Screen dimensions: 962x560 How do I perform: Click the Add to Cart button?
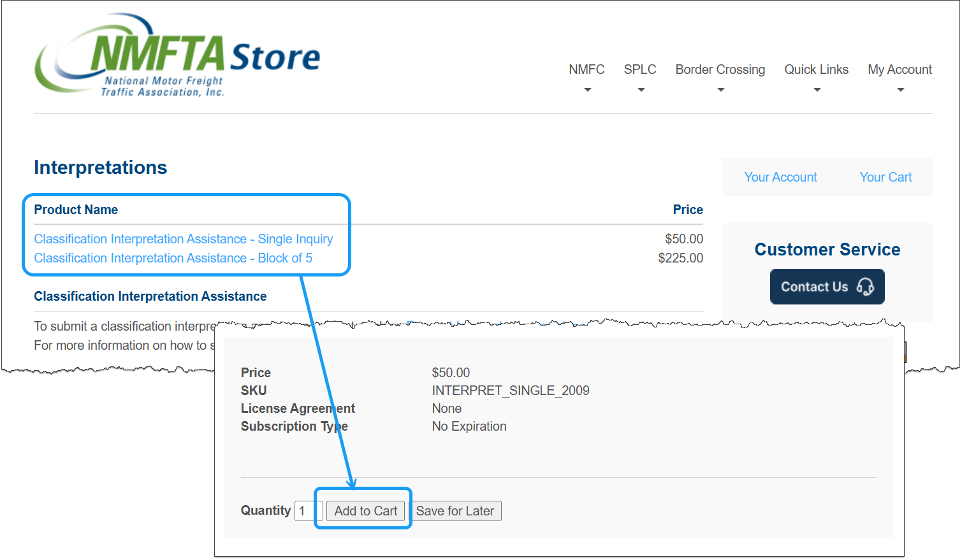click(365, 511)
